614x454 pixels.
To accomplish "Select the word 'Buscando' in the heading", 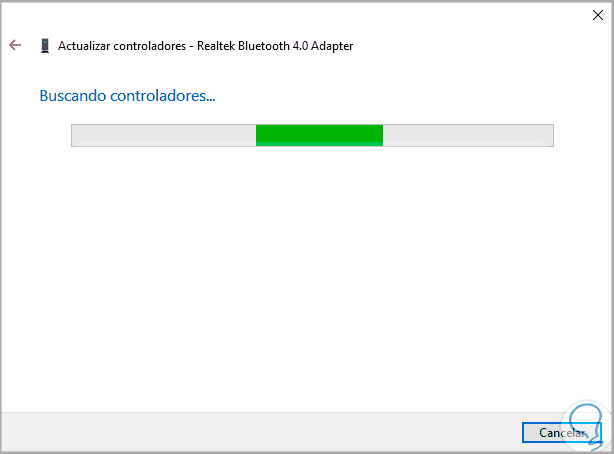I will click(73, 96).
